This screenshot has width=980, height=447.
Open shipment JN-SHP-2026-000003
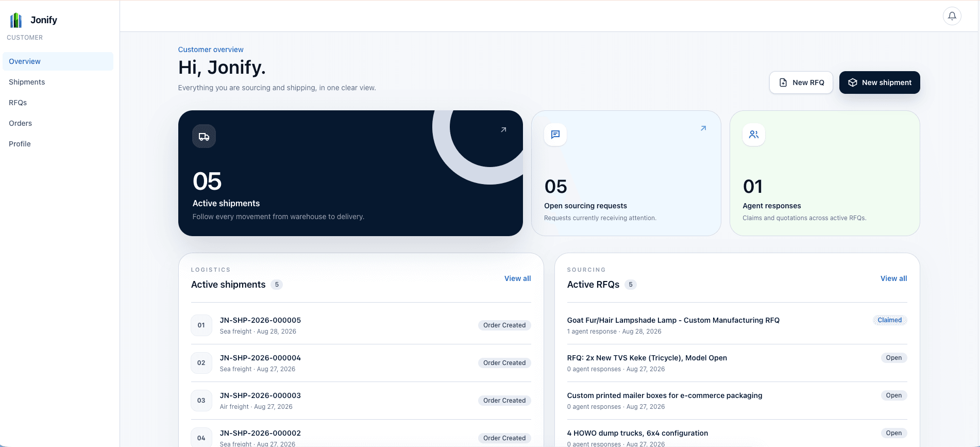point(361,401)
